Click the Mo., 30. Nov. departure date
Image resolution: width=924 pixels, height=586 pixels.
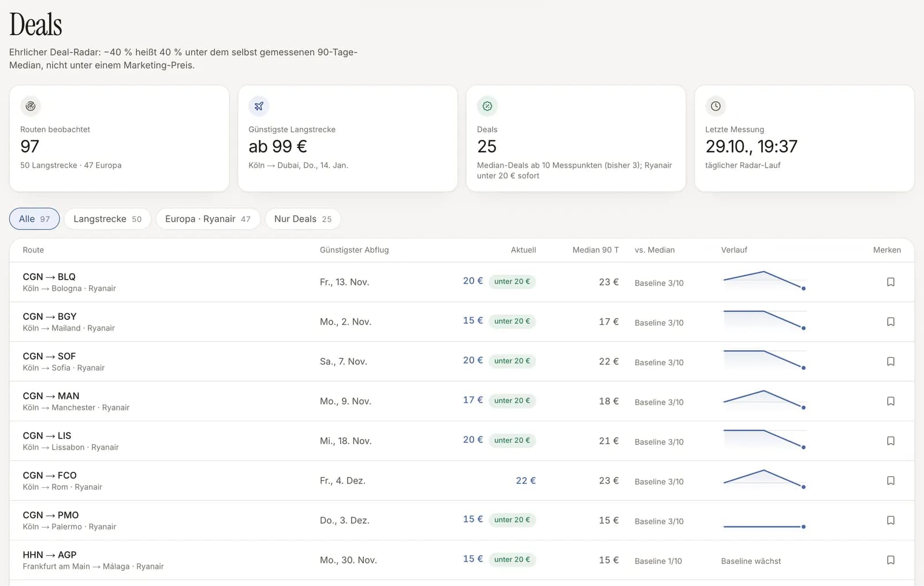[348, 560]
